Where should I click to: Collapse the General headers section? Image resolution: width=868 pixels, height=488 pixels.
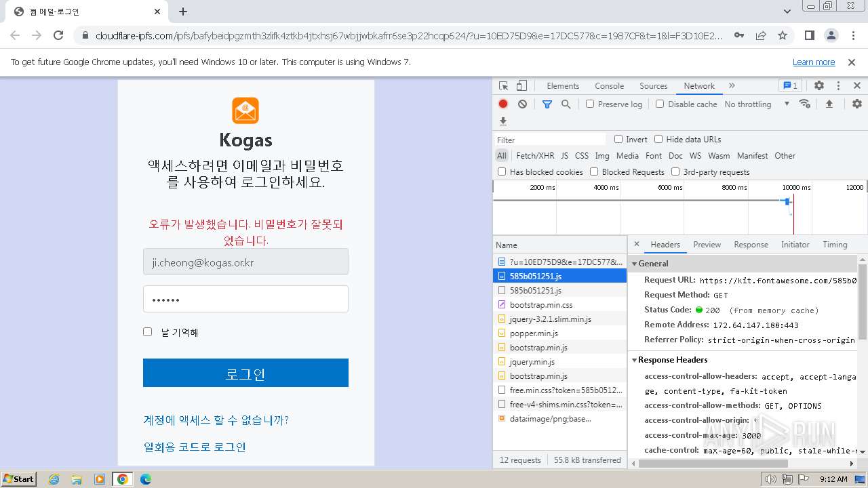[x=635, y=264]
